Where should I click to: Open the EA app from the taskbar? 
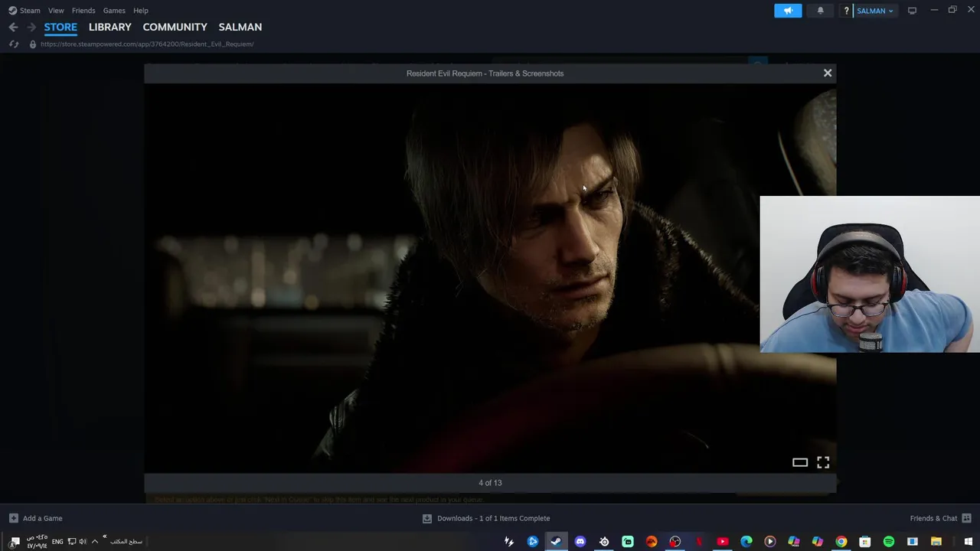[652, 541]
